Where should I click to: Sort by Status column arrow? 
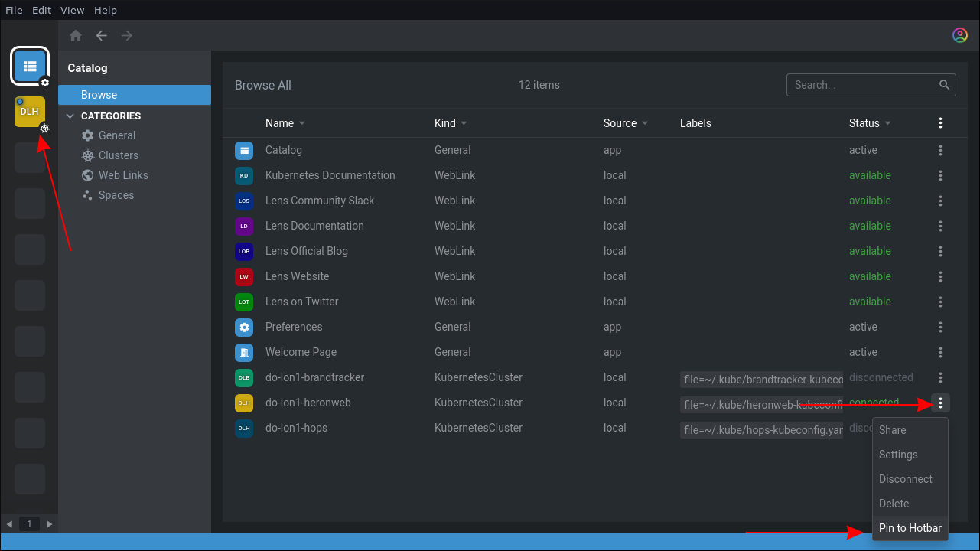point(887,123)
